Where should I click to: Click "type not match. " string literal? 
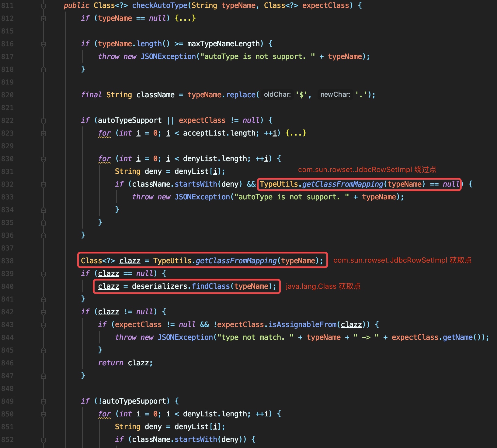tap(255, 337)
